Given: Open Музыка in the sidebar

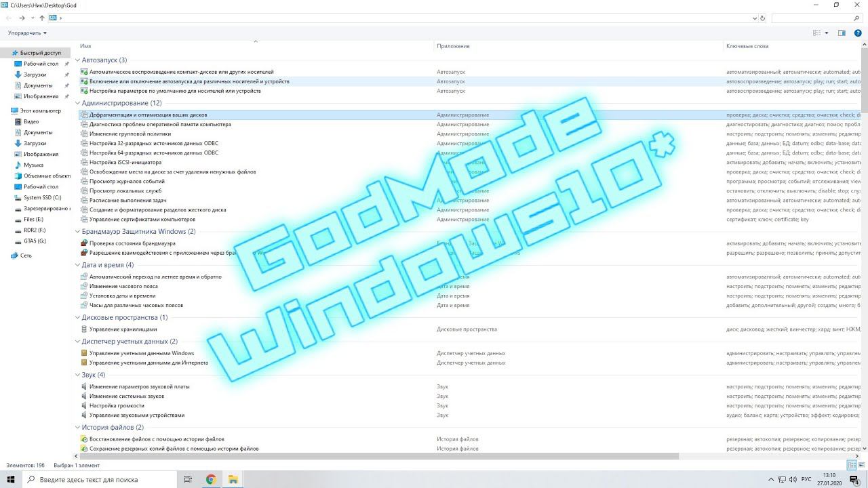Looking at the screenshot, I should coord(33,165).
